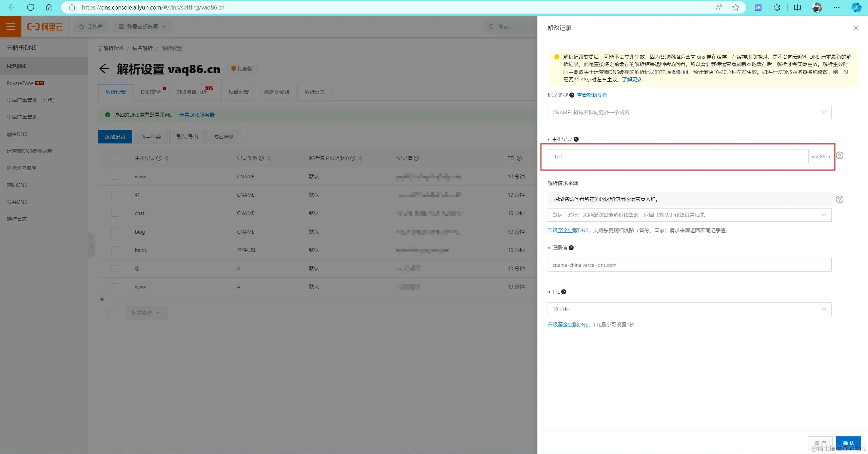Switch to the DNS安全 tab
This screenshot has height=454, width=868.
pyautogui.click(x=151, y=92)
